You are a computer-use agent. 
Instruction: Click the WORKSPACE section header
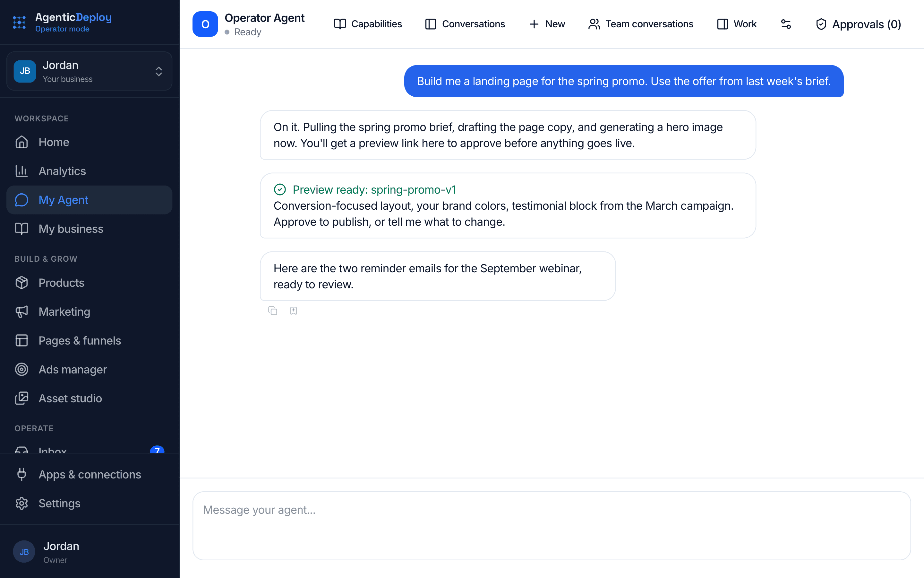coord(42,118)
